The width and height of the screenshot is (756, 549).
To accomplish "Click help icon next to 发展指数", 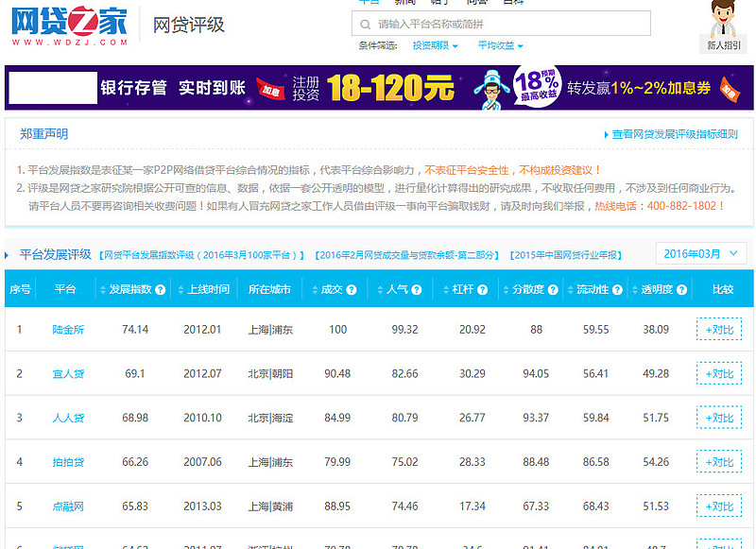I will pyautogui.click(x=161, y=290).
